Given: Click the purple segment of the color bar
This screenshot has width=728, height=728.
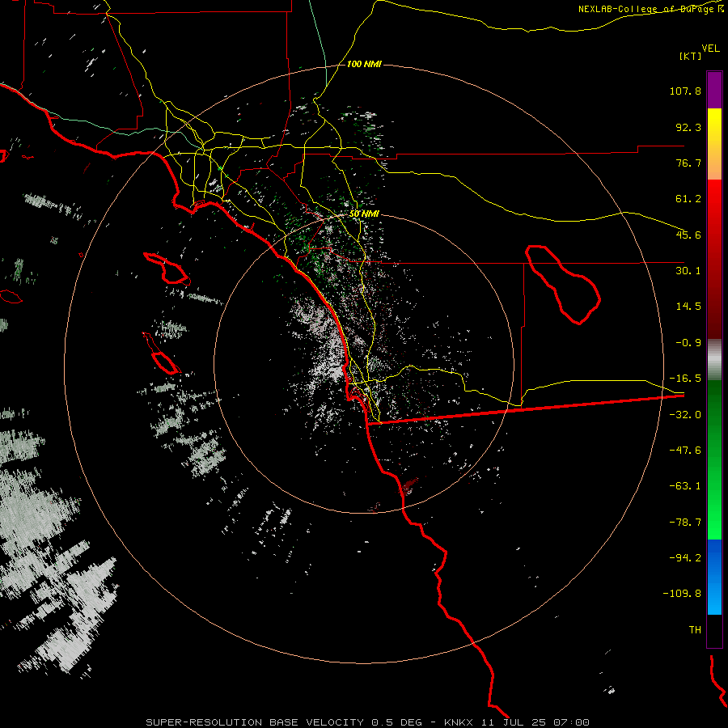Looking at the screenshot, I should click(714, 90).
